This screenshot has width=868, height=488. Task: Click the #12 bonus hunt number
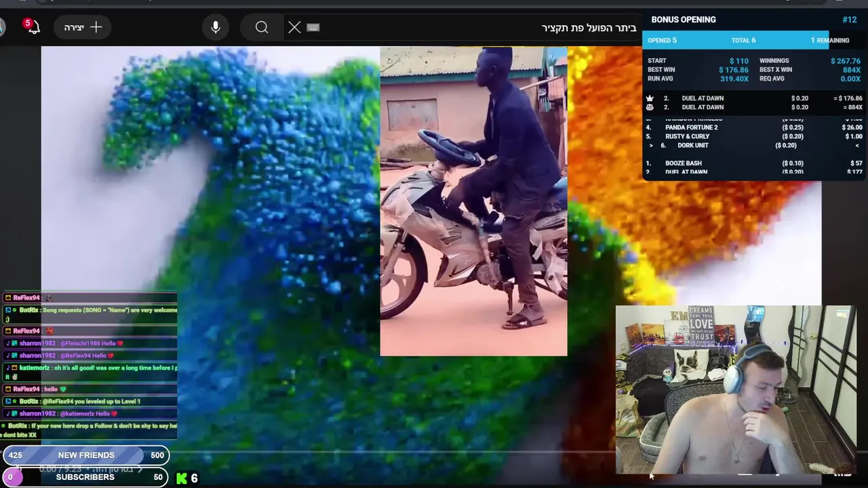(x=849, y=20)
